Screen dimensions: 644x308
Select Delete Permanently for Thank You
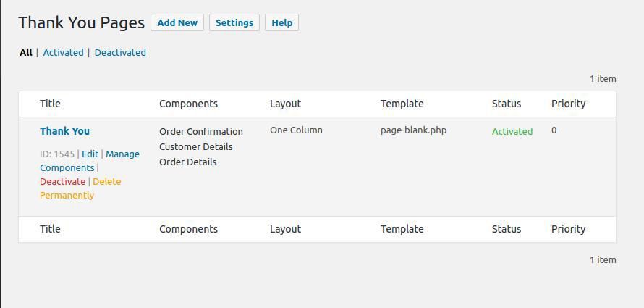[x=80, y=188]
